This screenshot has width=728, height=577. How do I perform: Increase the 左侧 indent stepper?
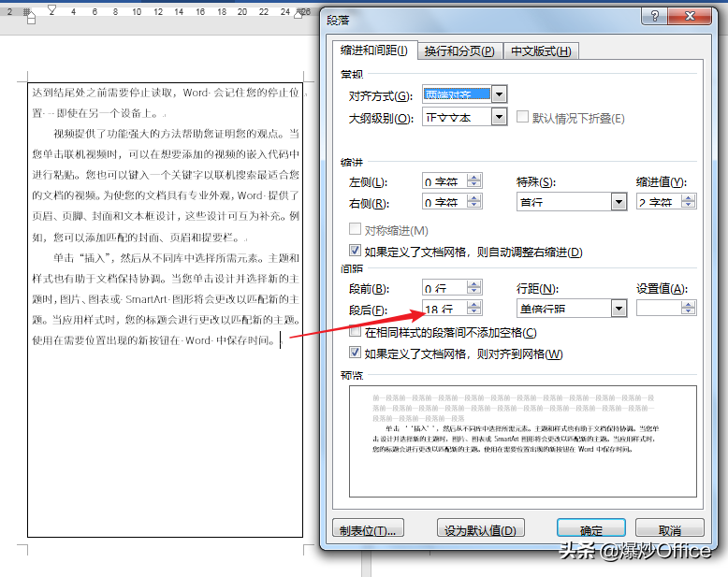pos(474,177)
